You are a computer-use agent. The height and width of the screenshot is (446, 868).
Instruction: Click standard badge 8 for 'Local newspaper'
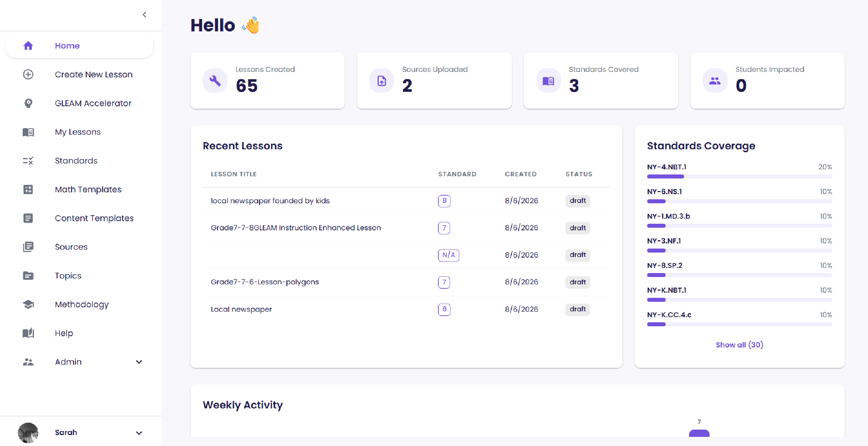pyautogui.click(x=444, y=309)
